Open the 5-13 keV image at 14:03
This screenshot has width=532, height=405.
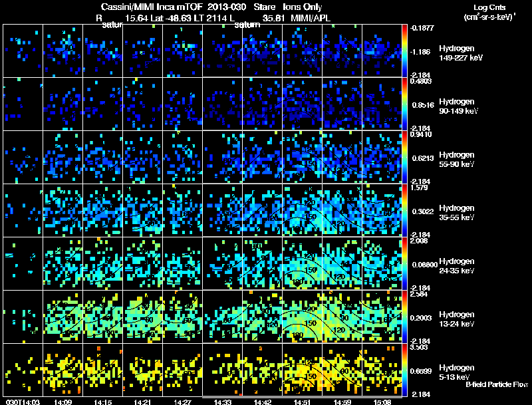tap(23, 370)
